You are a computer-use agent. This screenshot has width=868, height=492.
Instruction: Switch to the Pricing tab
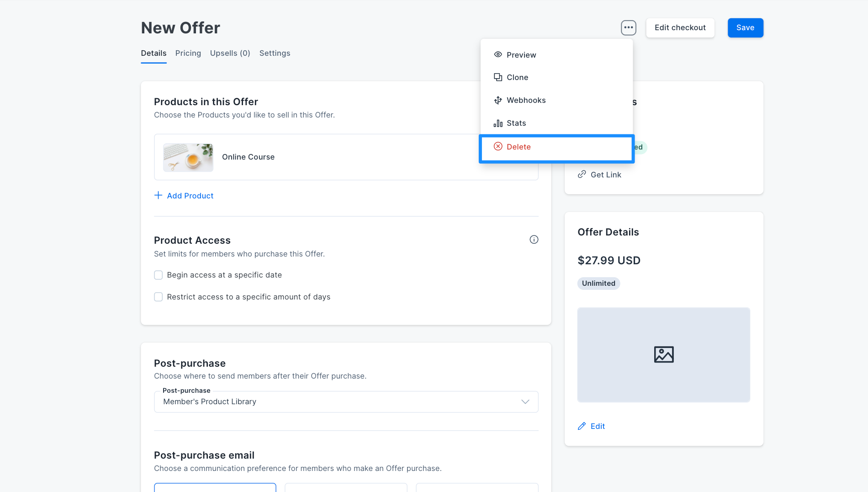coord(188,53)
